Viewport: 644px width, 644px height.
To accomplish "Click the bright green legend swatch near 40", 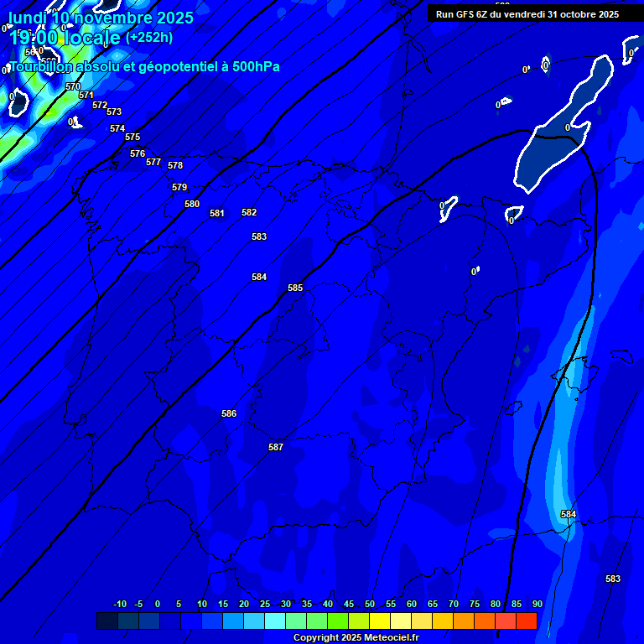I will 338,621.
